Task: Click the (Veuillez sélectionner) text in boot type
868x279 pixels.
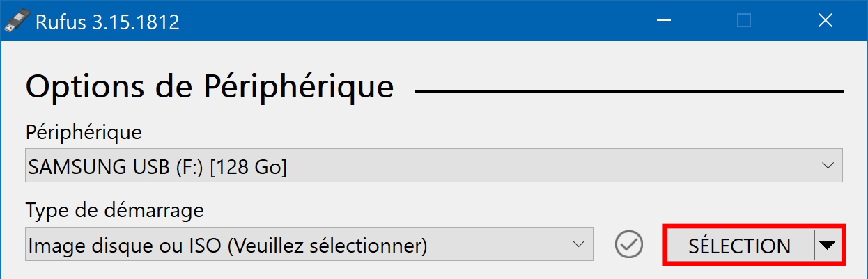Action: click(x=327, y=246)
